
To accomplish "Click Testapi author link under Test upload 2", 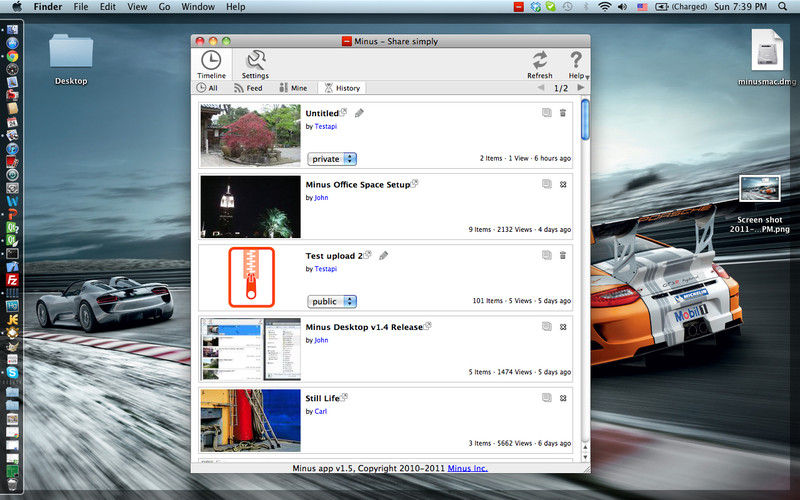I will pyautogui.click(x=326, y=269).
